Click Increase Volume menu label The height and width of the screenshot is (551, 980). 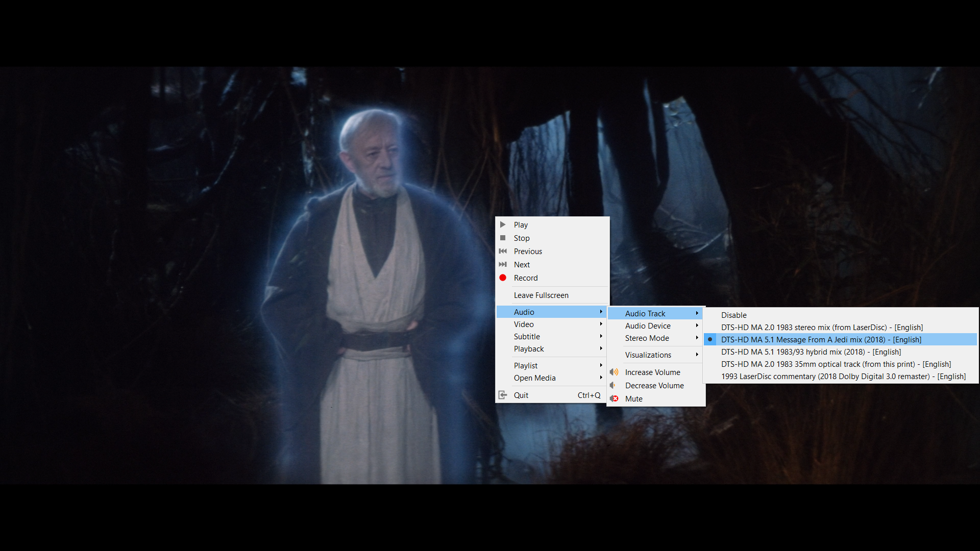[x=652, y=372]
